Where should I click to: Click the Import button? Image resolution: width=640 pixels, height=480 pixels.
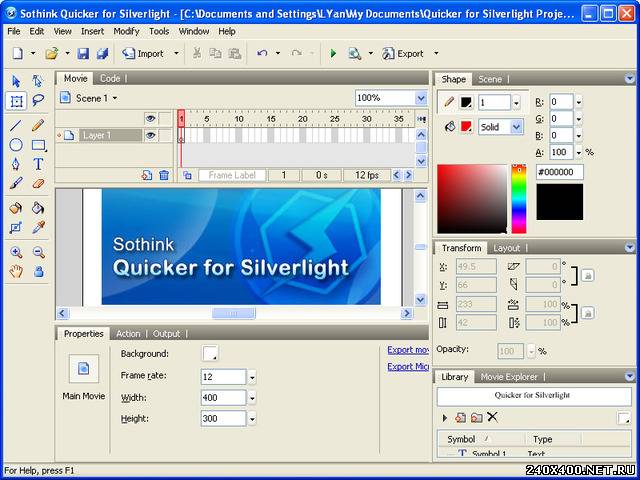(143, 53)
